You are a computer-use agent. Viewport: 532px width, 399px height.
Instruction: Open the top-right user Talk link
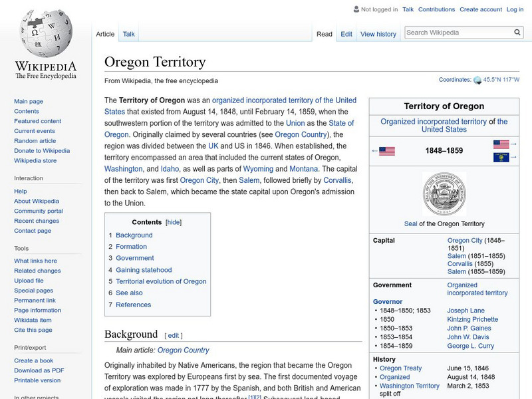(x=408, y=9)
